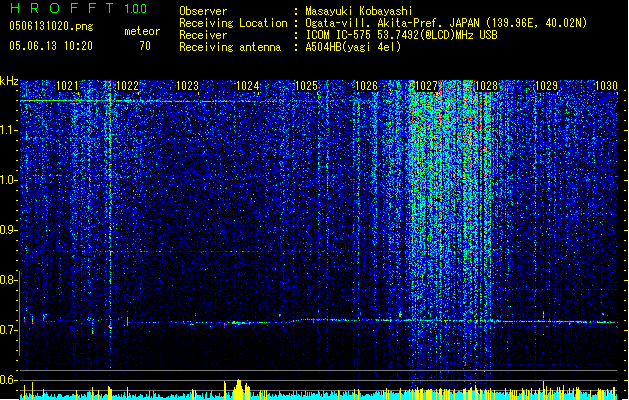Click the 1.0.0 version number

click(x=135, y=9)
